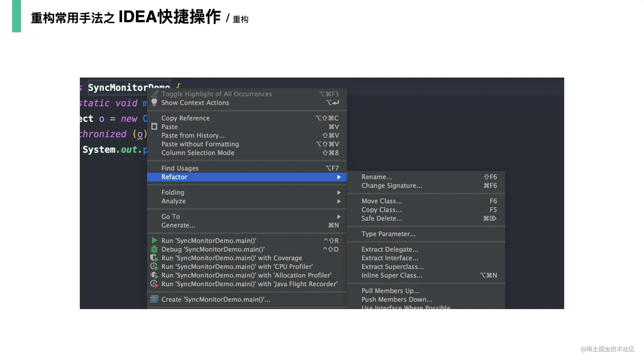Choose Copy Reference from the context menu
The width and height of the screenshot is (644, 362).
pyautogui.click(x=247, y=118)
